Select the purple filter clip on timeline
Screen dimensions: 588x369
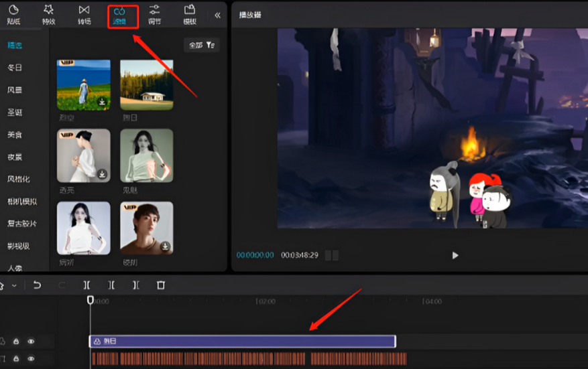pyautogui.click(x=241, y=342)
